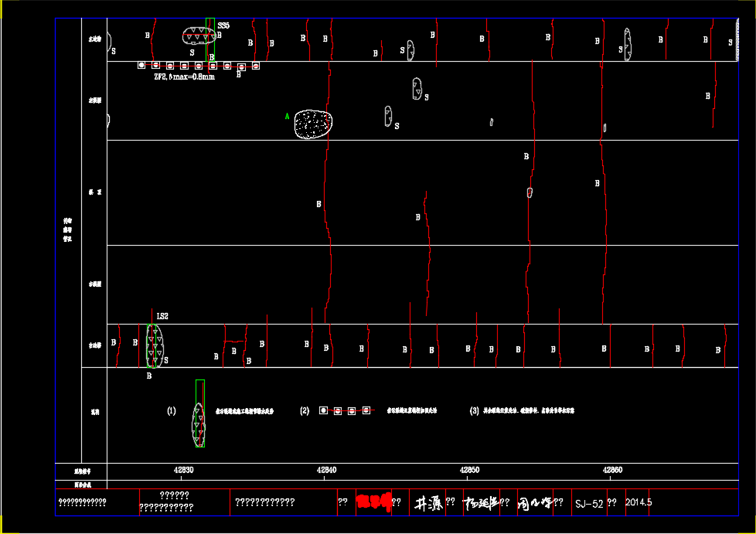Image resolution: width=756 pixels, height=534 pixels.
Task: Click legend item (1) oval symbol
Action: [199, 423]
